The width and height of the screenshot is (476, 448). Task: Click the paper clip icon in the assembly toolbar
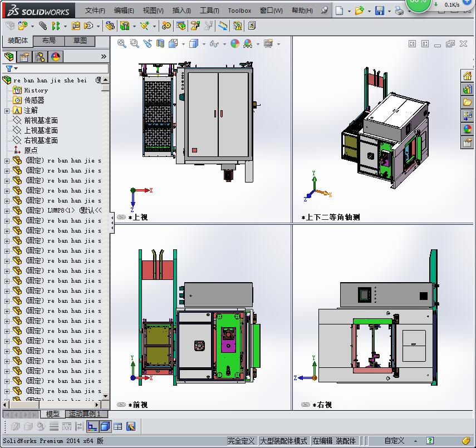(43, 26)
